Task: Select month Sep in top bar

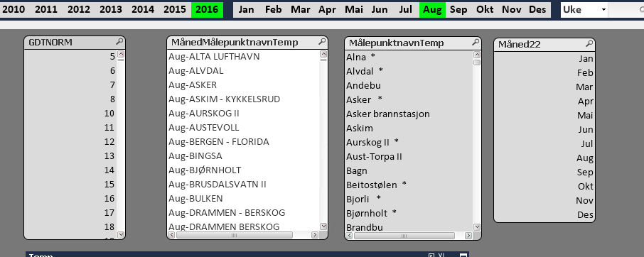Action: tap(458, 10)
